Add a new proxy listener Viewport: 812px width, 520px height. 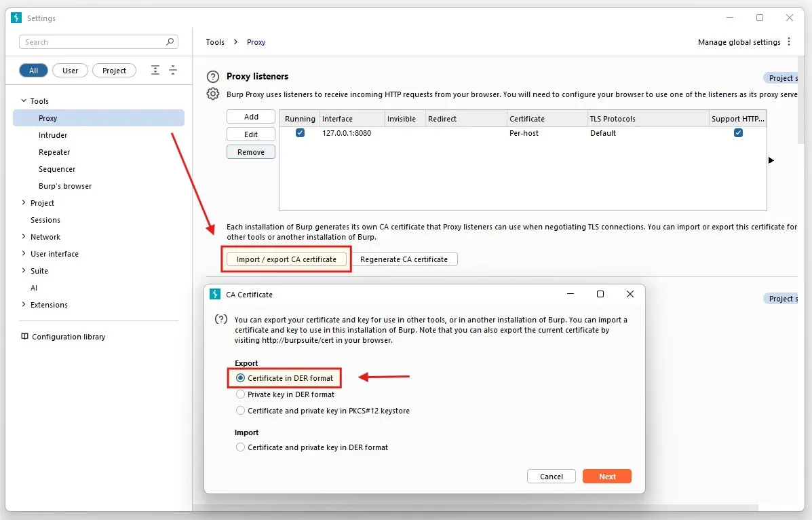pyautogui.click(x=251, y=117)
